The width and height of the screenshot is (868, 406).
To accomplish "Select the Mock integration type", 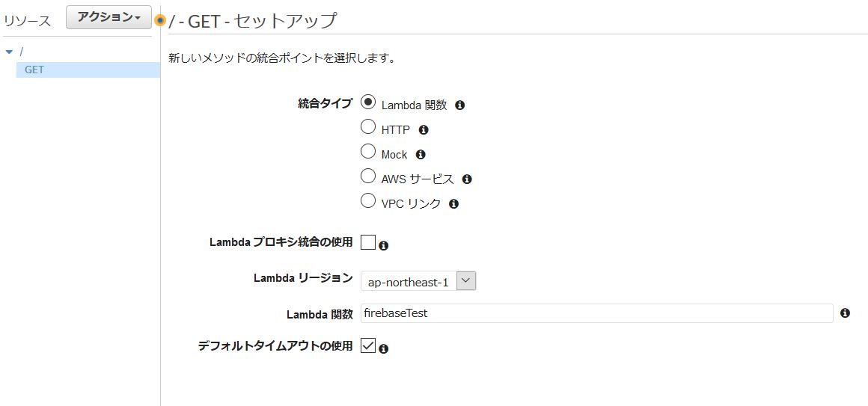I will coord(368,151).
